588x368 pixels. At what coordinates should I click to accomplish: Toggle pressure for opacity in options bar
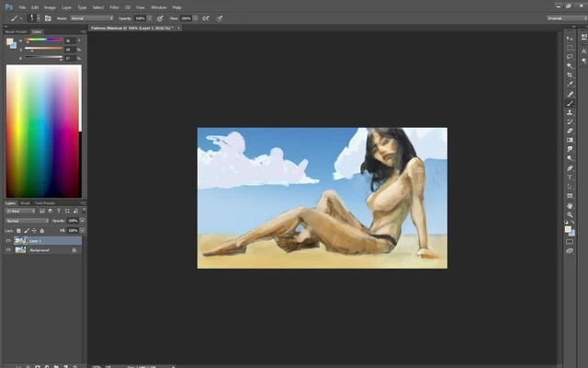click(x=160, y=18)
